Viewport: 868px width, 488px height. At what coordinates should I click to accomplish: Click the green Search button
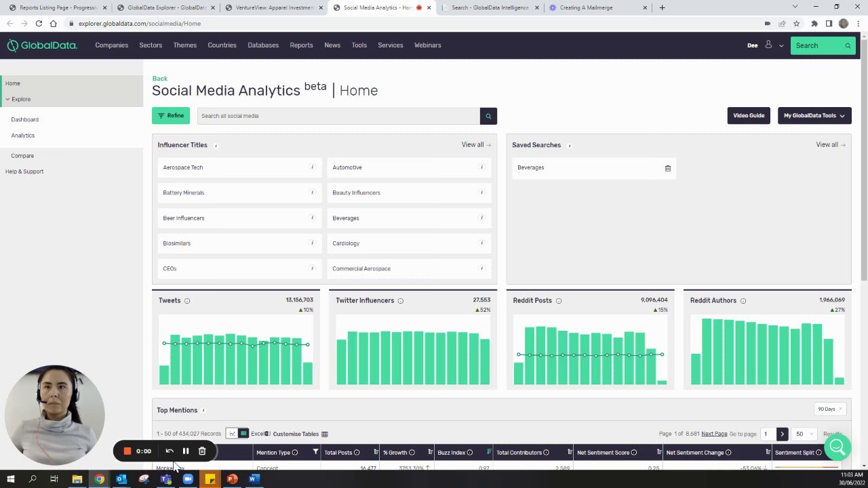point(822,45)
